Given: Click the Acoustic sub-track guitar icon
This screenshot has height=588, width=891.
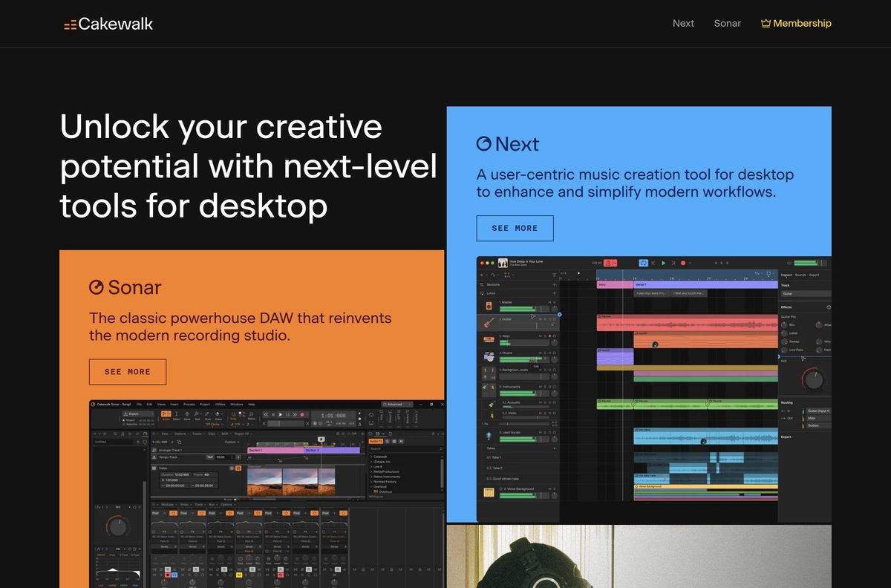Looking at the screenshot, I should [492, 405].
